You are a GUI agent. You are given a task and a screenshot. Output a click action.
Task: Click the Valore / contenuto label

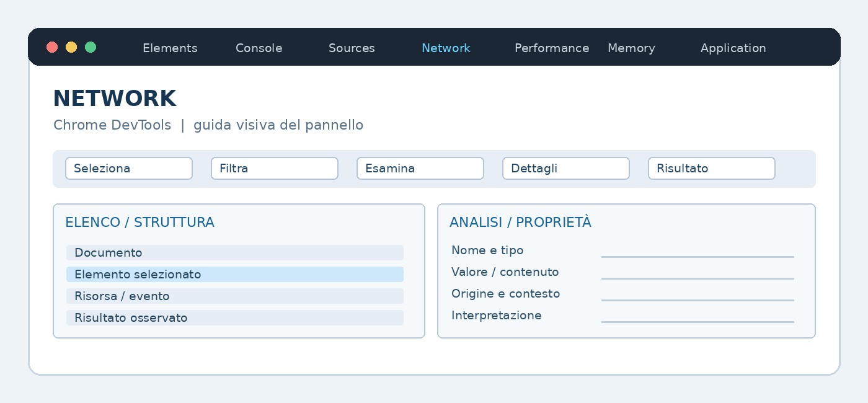tap(505, 272)
